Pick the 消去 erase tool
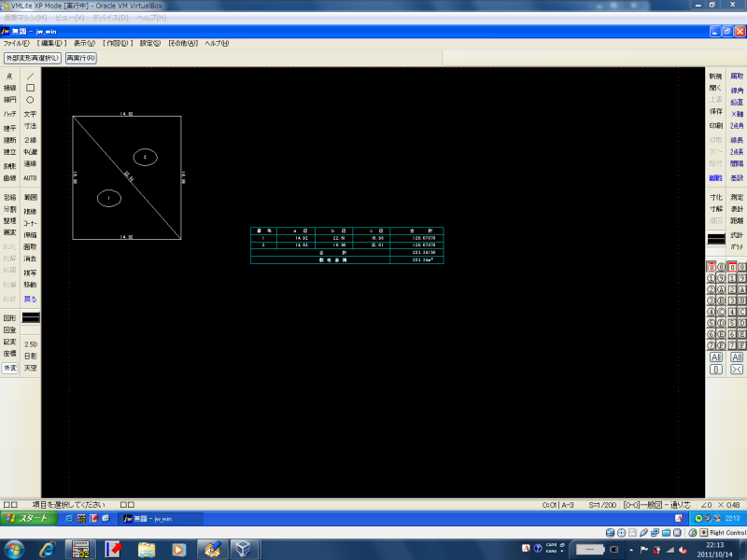The image size is (747, 560). click(x=30, y=259)
